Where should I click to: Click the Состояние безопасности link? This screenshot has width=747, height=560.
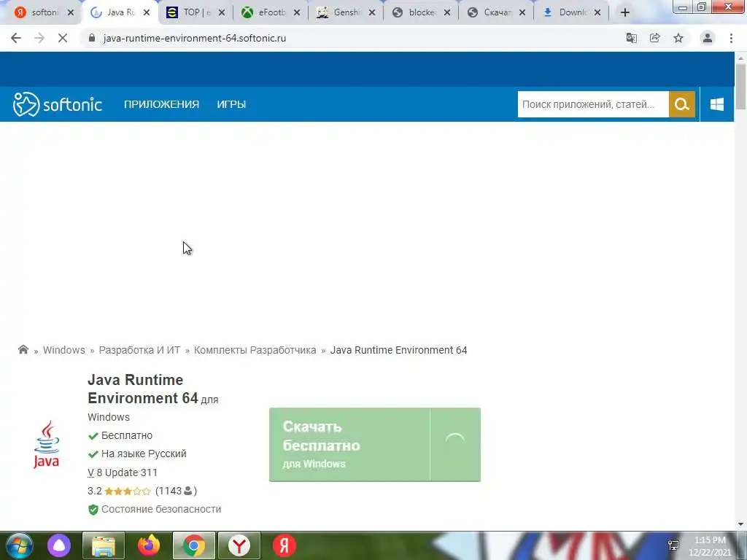(x=161, y=509)
